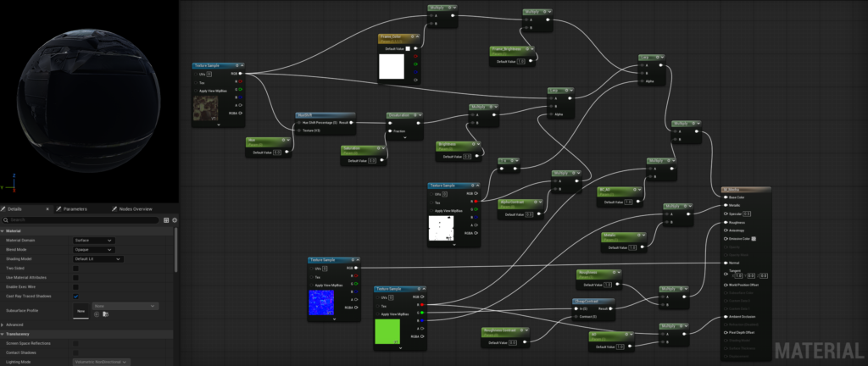
Task: Expand the Advanced section
Action: [x=3, y=324]
